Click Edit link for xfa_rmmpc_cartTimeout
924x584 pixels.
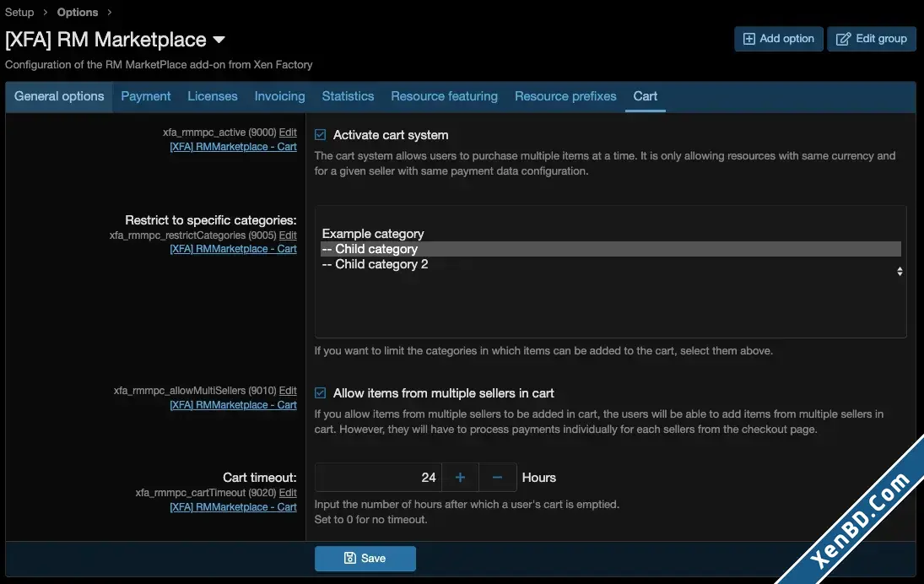click(288, 493)
